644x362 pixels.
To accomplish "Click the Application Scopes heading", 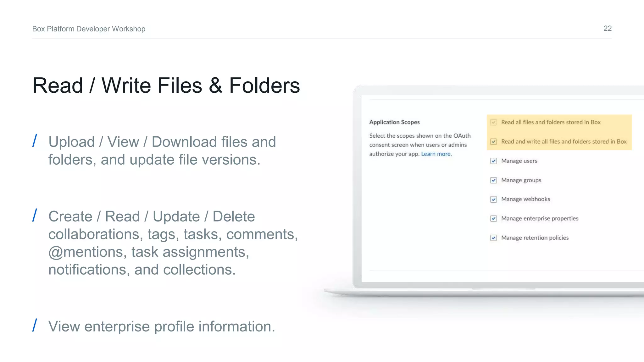I will pos(394,122).
